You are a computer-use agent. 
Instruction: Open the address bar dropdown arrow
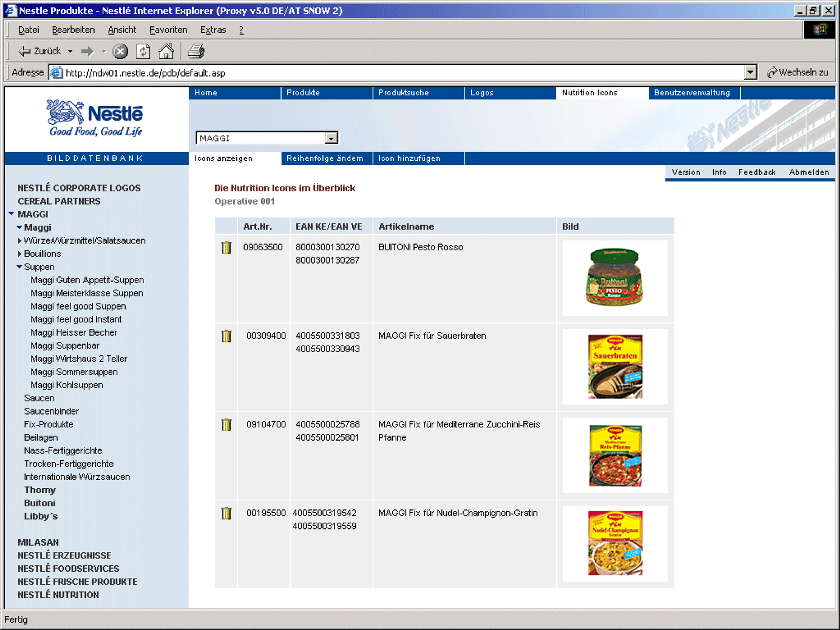click(x=750, y=72)
